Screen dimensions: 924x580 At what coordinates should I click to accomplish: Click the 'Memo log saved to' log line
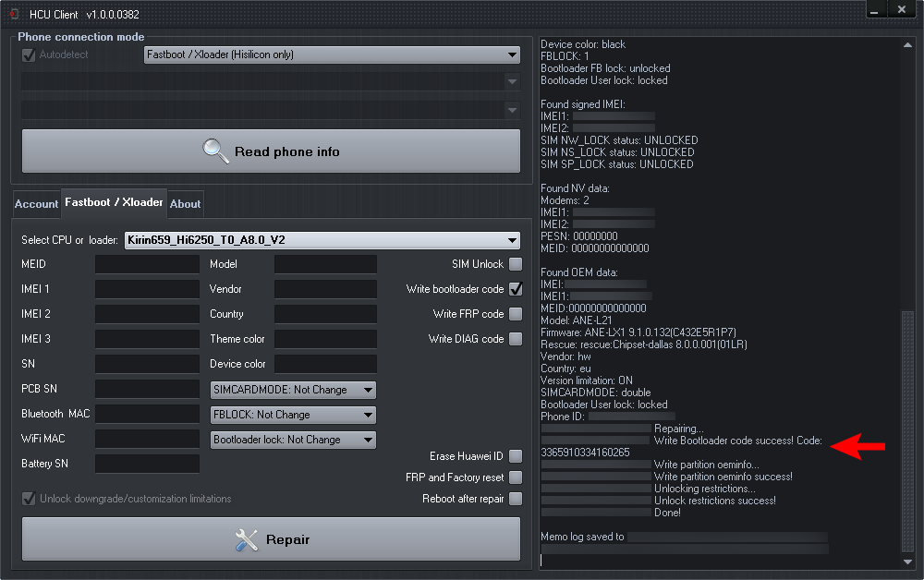582,537
